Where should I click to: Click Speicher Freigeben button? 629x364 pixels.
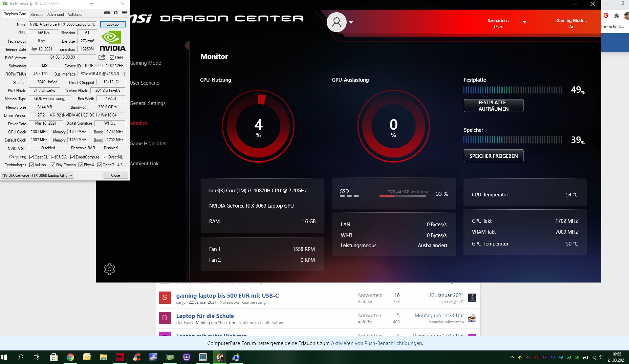[494, 156]
